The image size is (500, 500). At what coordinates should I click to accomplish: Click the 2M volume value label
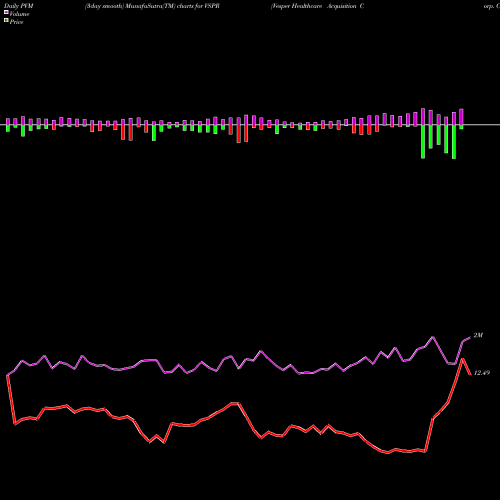(478, 335)
